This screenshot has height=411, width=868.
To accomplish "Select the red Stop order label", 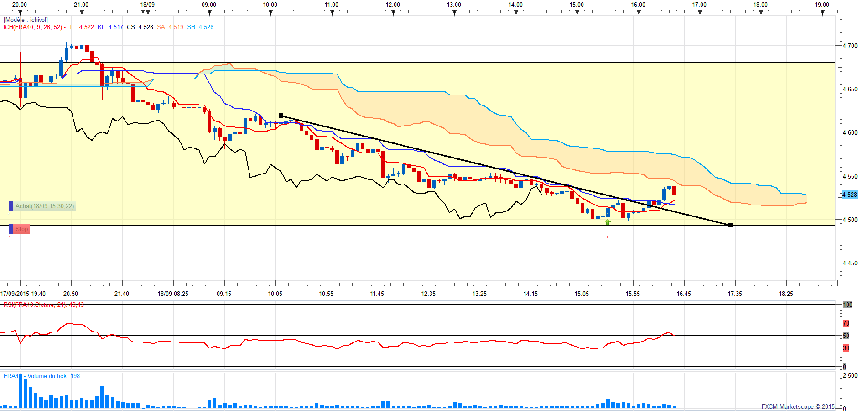I will pos(22,229).
